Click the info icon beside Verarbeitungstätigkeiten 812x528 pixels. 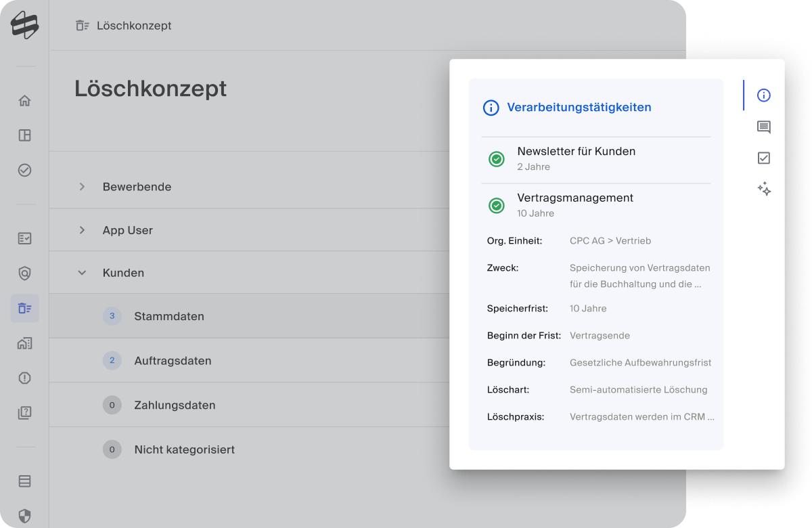point(491,108)
